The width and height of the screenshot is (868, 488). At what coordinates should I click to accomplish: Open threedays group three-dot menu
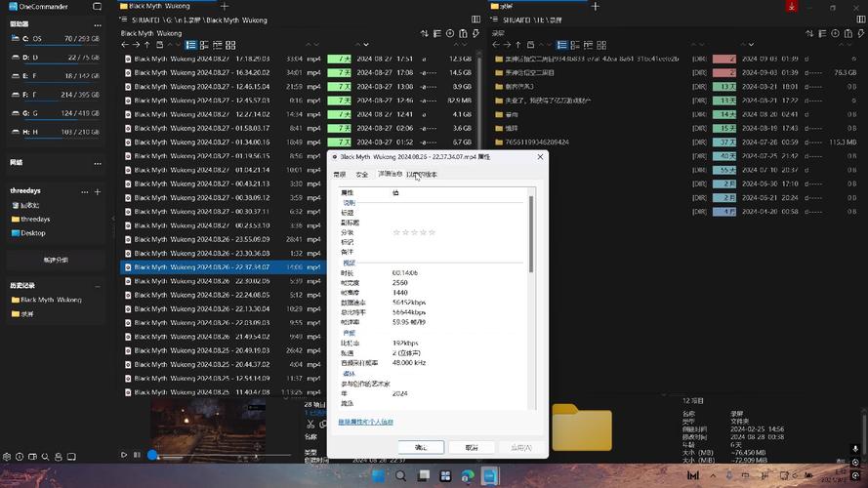click(x=85, y=191)
